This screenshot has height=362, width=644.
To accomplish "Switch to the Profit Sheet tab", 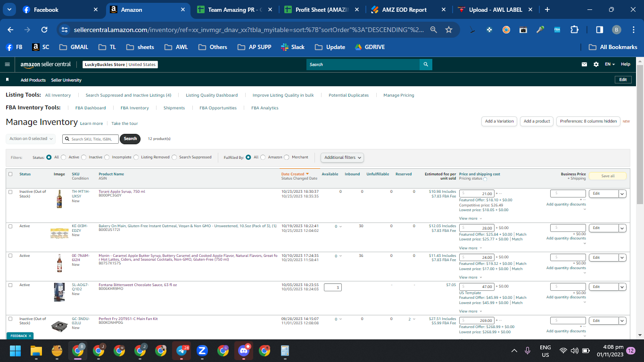I will pos(321,10).
